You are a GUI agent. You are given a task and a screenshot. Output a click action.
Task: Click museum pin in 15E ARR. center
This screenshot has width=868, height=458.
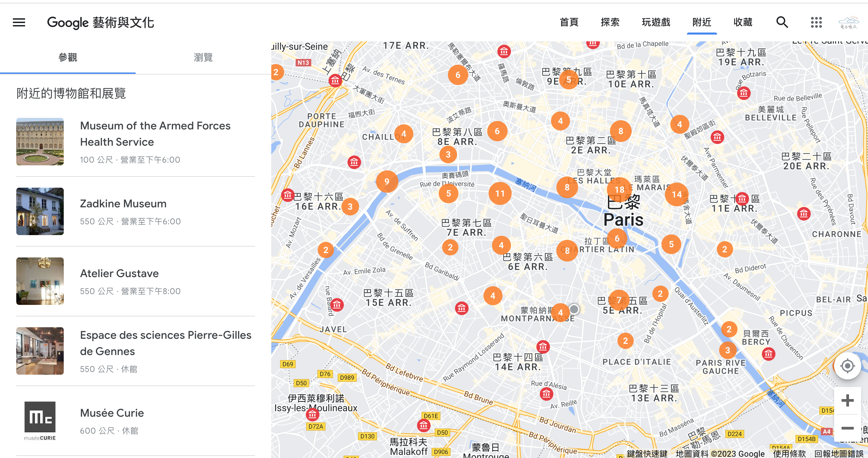(461, 308)
